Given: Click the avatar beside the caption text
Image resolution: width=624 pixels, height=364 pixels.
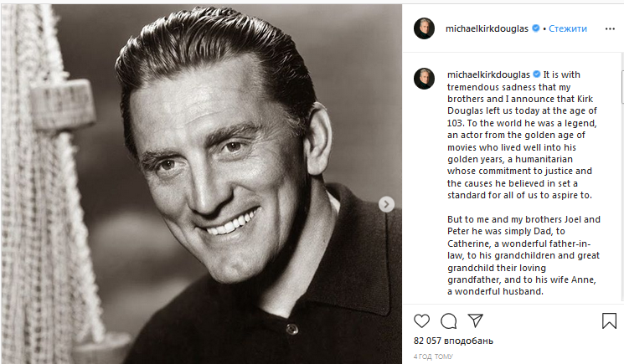Looking at the screenshot, I should (425, 79).
